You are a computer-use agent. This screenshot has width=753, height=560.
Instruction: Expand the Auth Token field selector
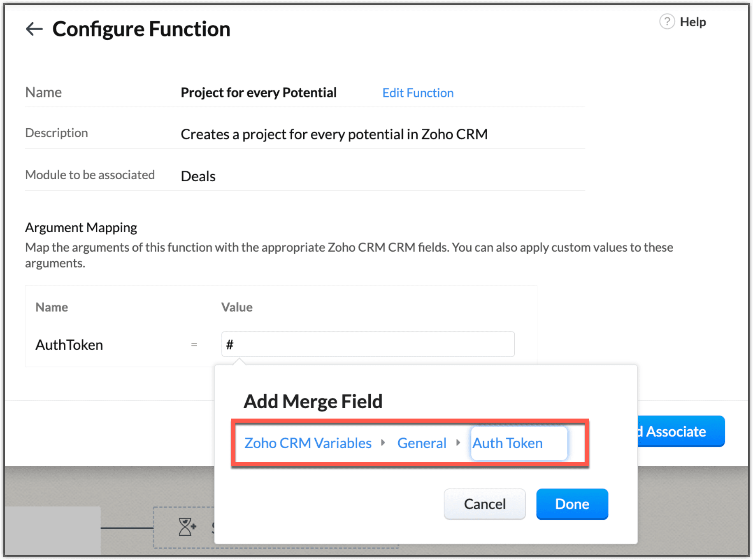click(x=518, y=443)
